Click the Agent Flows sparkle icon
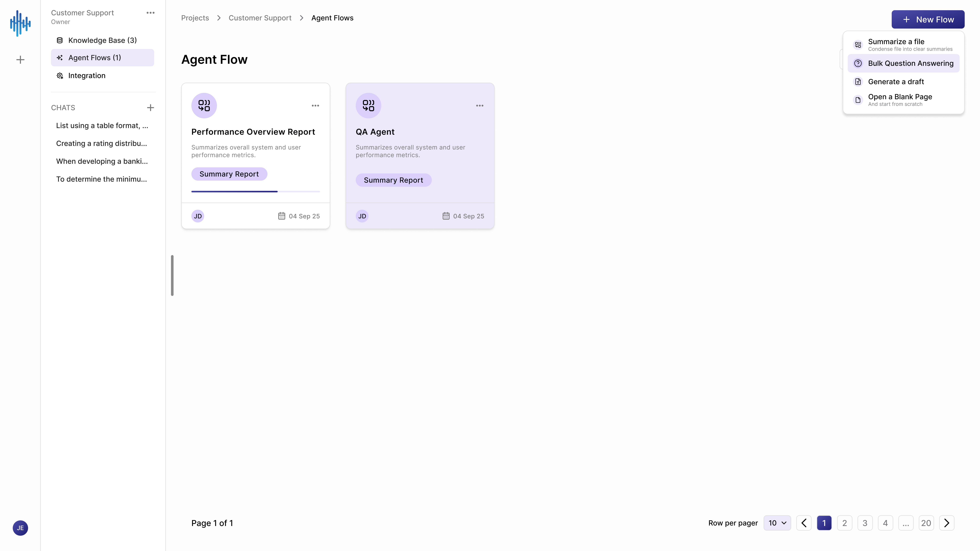Screen dimensions: 980x551 [60, 58]
